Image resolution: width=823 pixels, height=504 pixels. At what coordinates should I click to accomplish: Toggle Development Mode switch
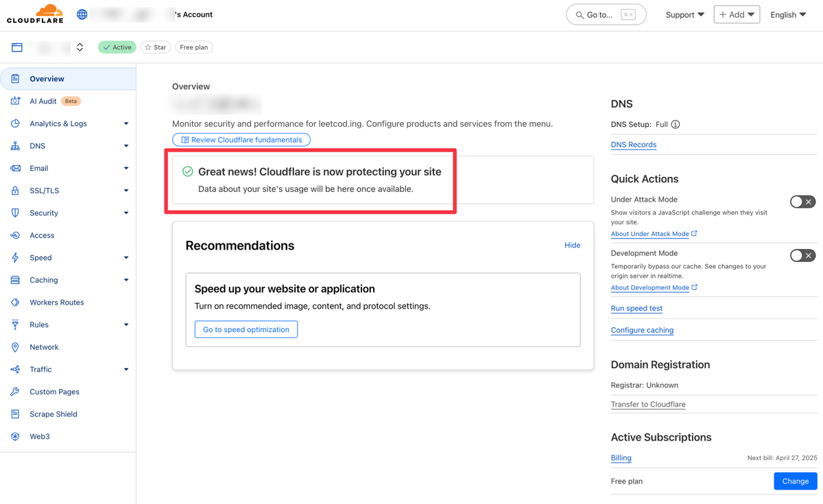[x=802, y=255]
